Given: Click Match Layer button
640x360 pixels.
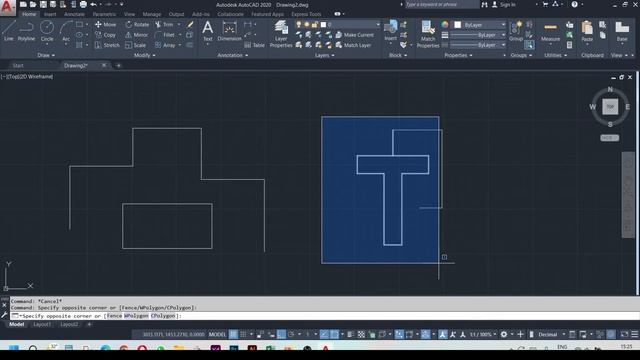Looking at the screenshot, I should click(353, 45).
